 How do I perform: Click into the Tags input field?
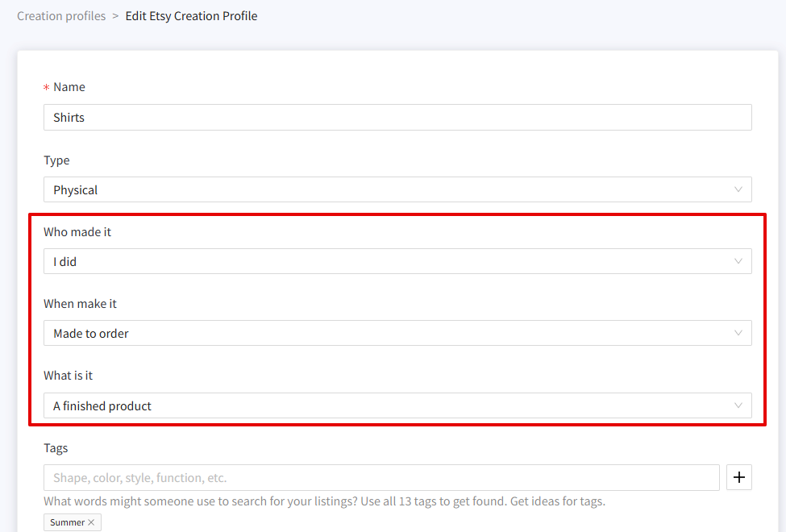[381, 477]
